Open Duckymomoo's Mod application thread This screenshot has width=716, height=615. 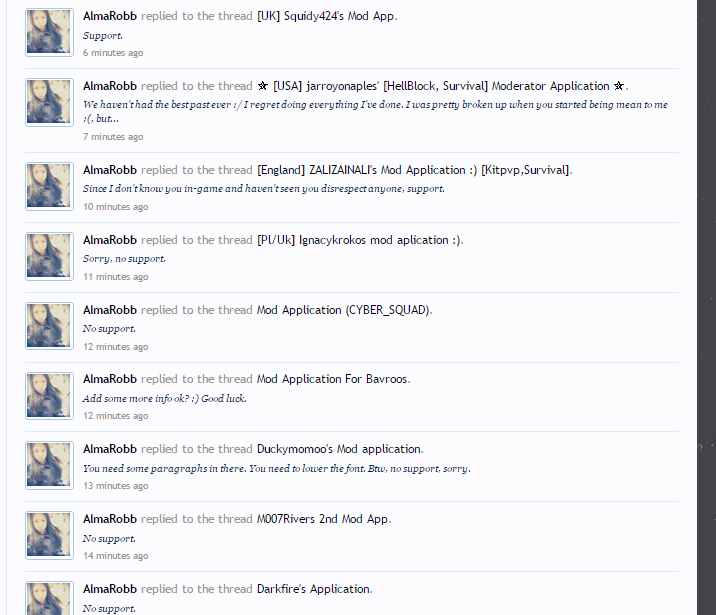[338, 449]
